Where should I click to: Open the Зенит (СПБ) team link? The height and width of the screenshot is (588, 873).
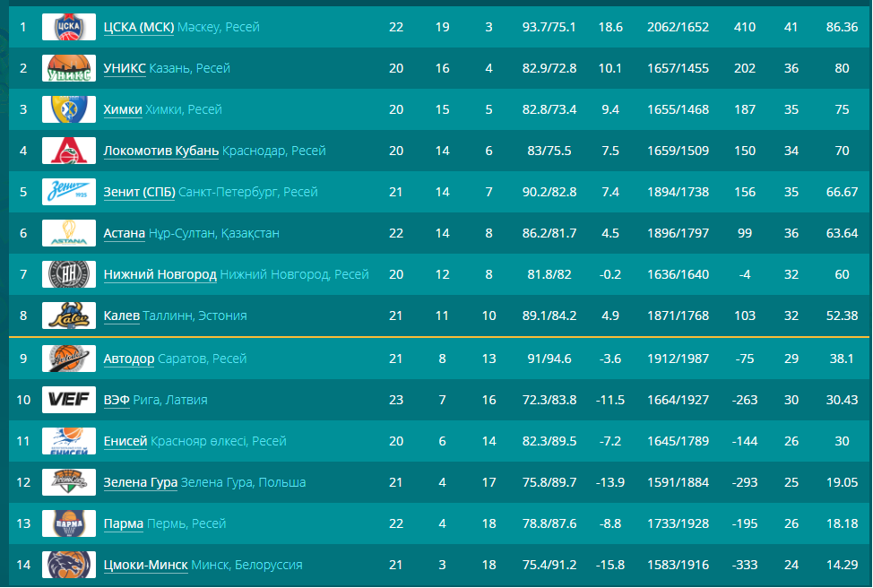(x=139, y=192)
